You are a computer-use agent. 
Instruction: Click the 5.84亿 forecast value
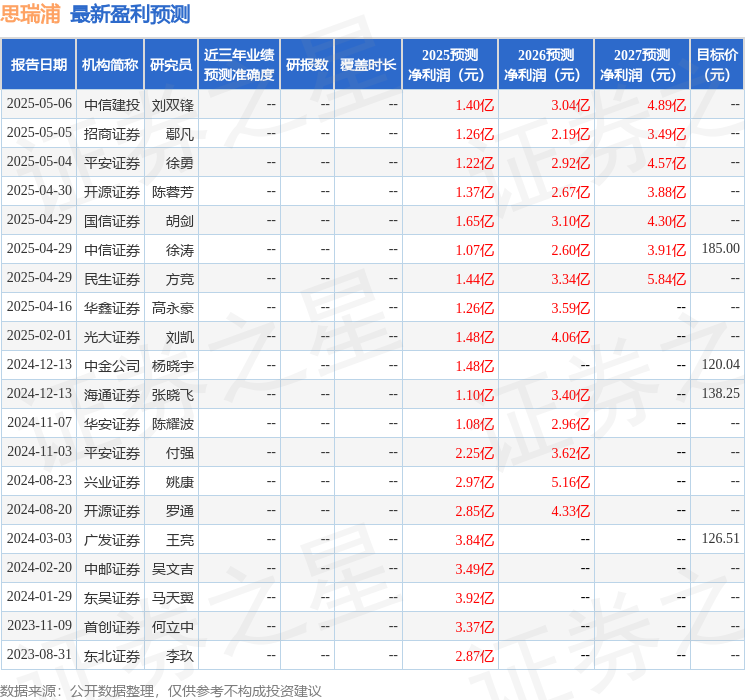click(x=667, y=279)
